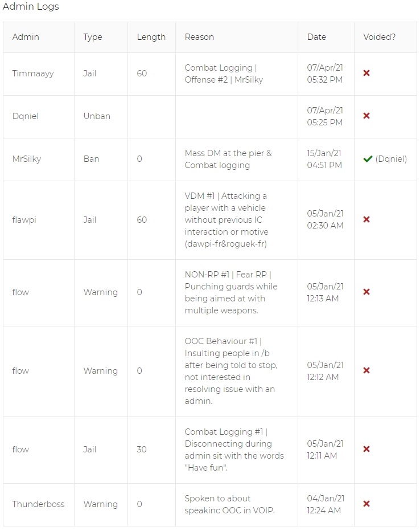Select the Voided? column header

(x=380, y=37)
